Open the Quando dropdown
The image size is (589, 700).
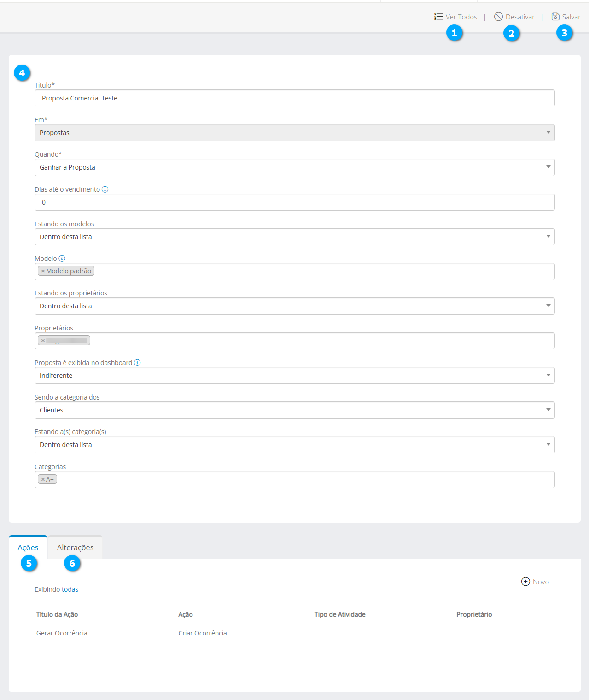[x=294, y=167]
